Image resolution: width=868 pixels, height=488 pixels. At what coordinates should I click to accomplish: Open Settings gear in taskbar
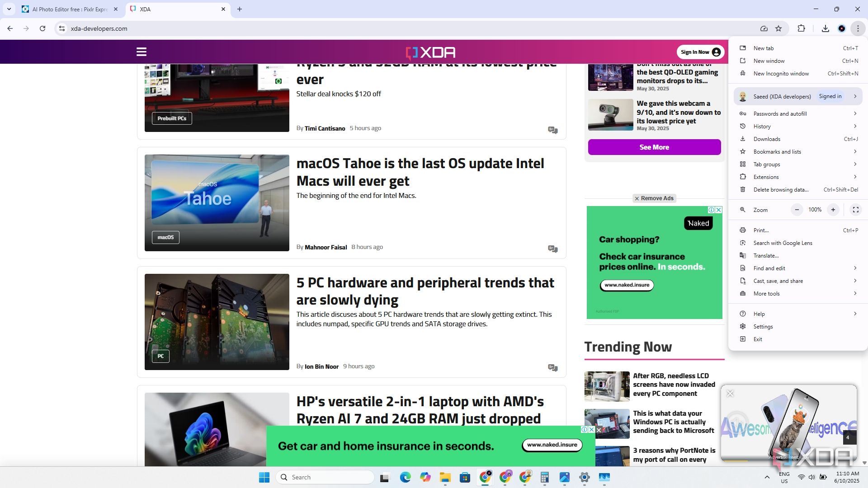(x=584, y=477)
